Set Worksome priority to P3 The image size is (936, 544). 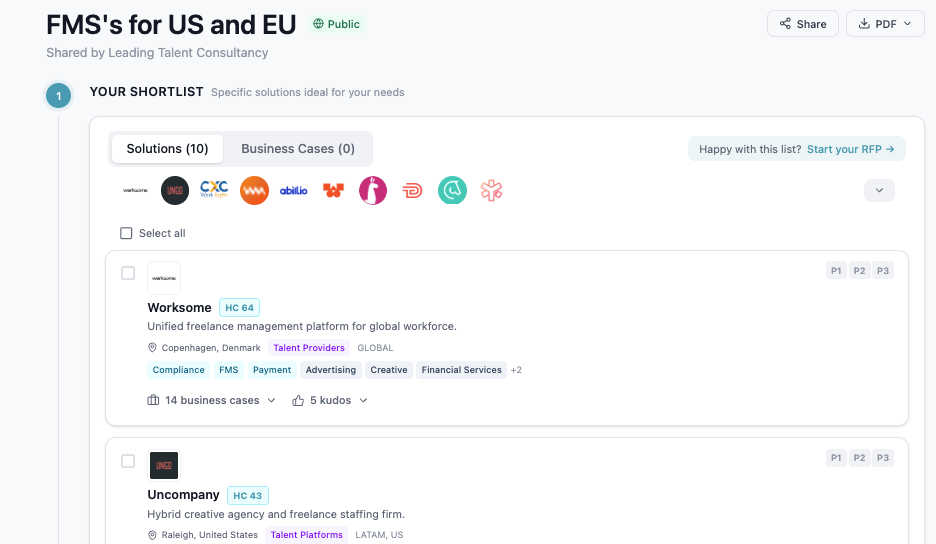point(883,271)
